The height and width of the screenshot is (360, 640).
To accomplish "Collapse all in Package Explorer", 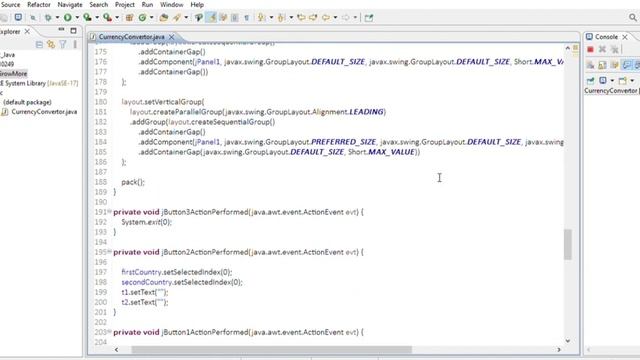I will click(x=39, y=44).
